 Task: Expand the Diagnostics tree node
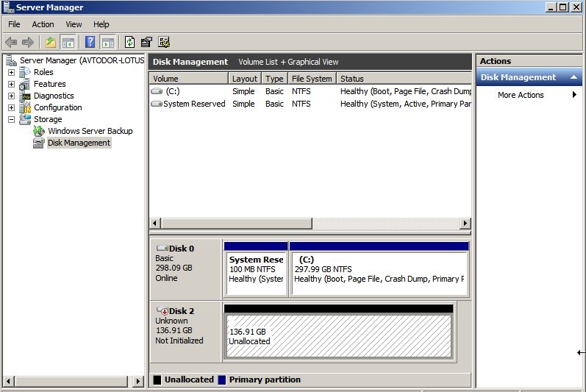coord(11,96)
